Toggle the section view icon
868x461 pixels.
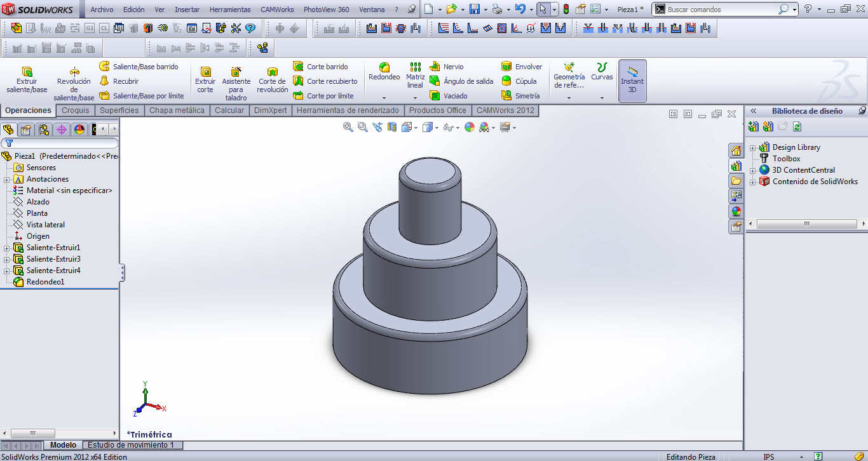coord(391,126)
